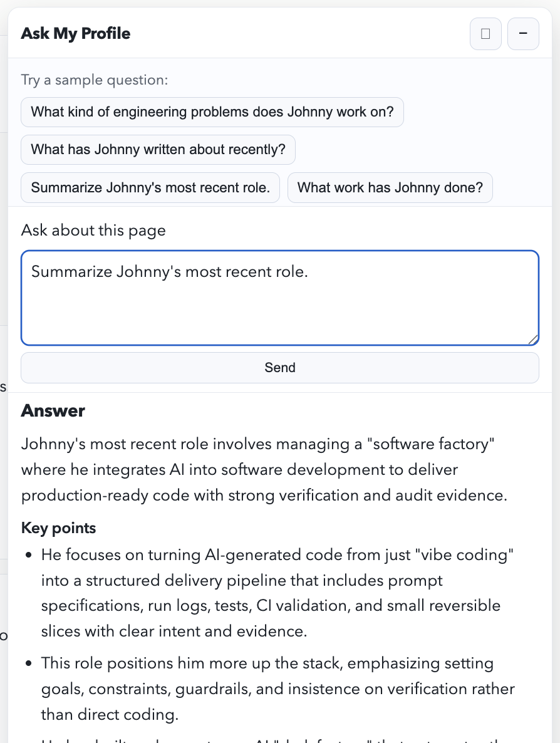Pick 'Summarize Johnny's most recent role' chip
Viewport: 560px width, 743px height.
point(150,187)
